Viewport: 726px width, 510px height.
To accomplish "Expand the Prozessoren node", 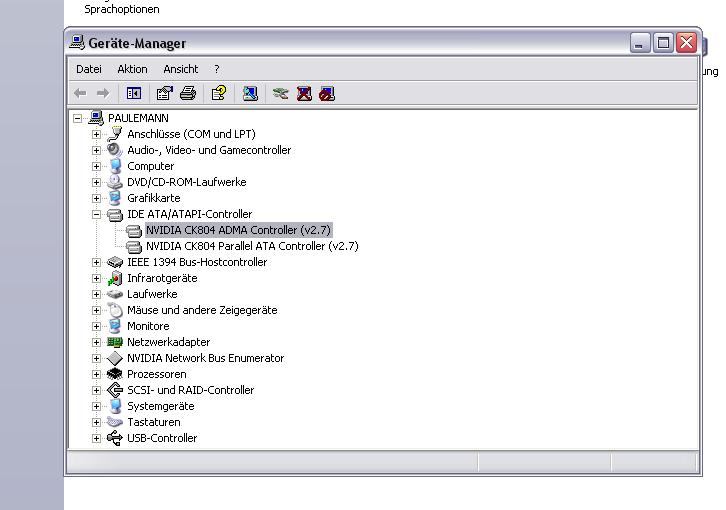I will 96,374.
